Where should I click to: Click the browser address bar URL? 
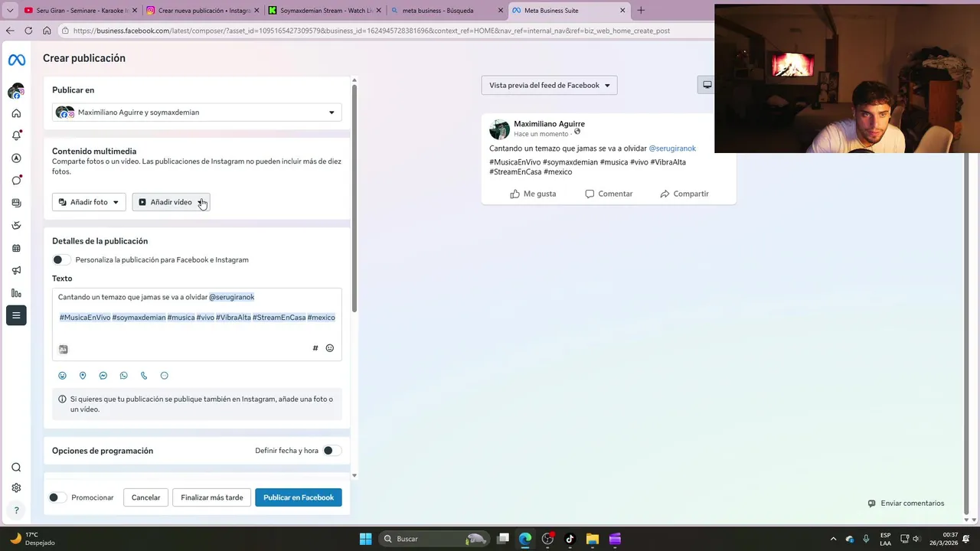[371, 31]
